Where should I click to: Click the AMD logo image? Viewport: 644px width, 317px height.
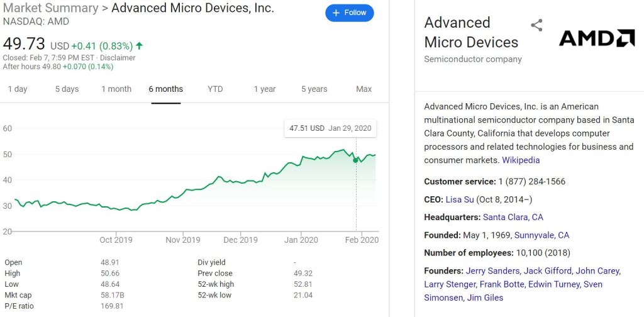(x=597, y=38)
